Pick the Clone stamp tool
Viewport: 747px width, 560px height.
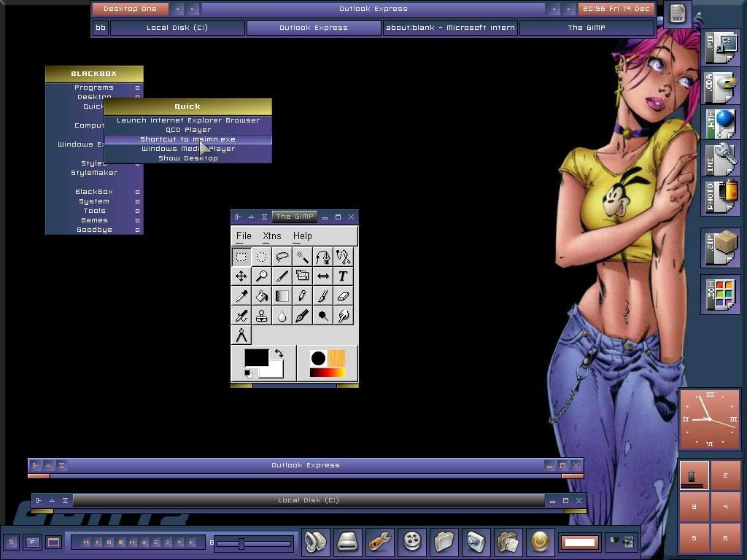262,316
